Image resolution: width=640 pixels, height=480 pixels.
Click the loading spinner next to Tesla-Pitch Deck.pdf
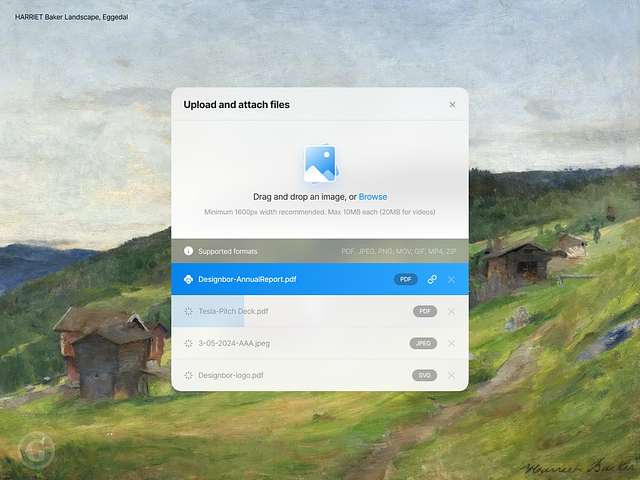tap(188, 311)
